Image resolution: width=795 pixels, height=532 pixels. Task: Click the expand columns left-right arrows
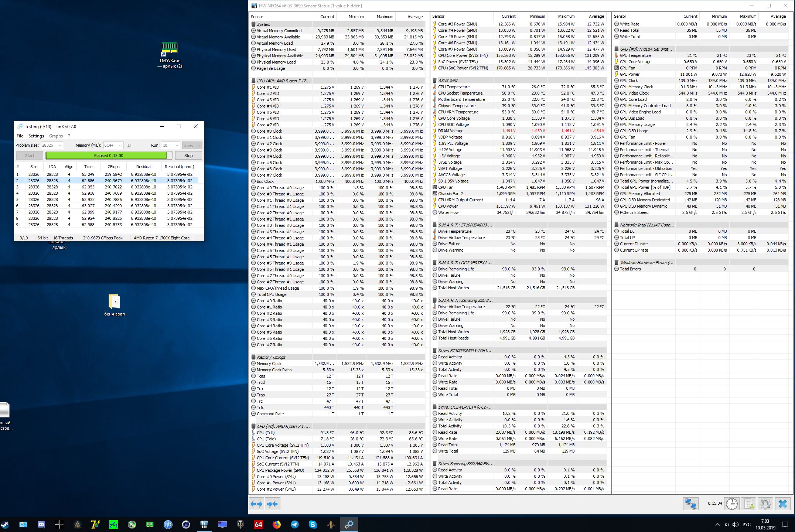(256, 504)
